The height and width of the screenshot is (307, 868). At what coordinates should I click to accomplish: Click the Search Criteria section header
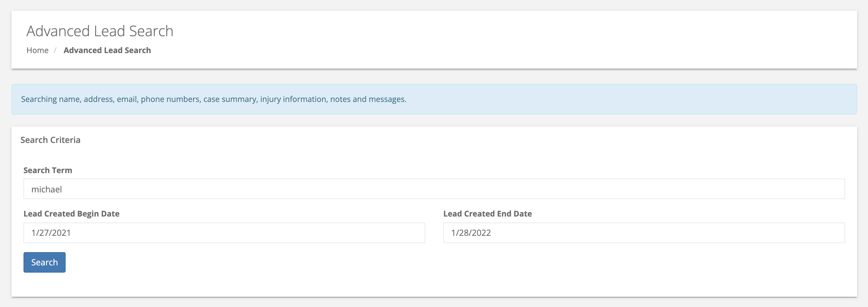tap(50, 140)
